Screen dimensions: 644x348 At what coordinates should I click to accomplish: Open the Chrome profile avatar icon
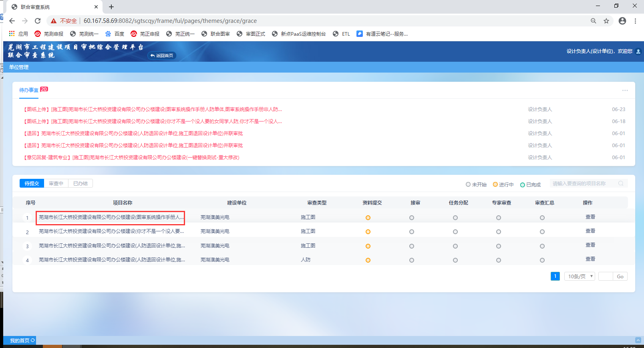click(x=622, y=21)
